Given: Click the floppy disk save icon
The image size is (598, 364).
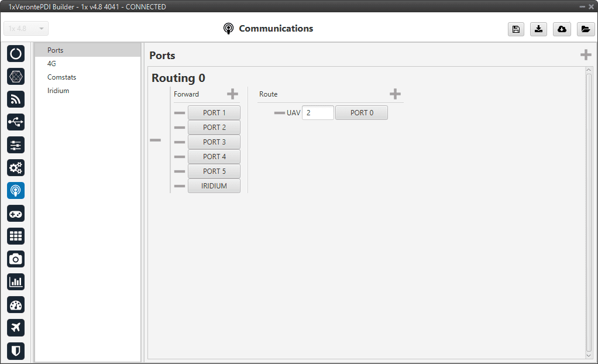Looking at the screenshot, I should [x=515, y=29].
